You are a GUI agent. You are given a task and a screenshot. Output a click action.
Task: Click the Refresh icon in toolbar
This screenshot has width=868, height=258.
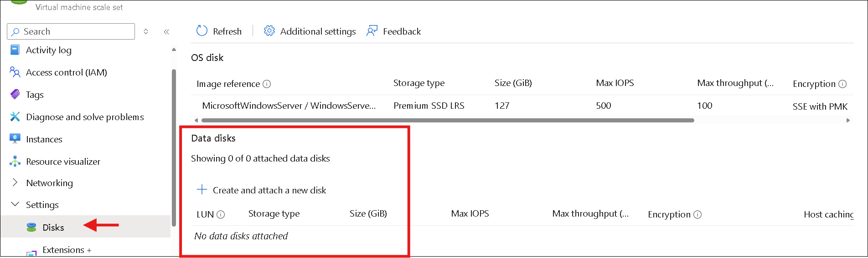coord(201,30)
